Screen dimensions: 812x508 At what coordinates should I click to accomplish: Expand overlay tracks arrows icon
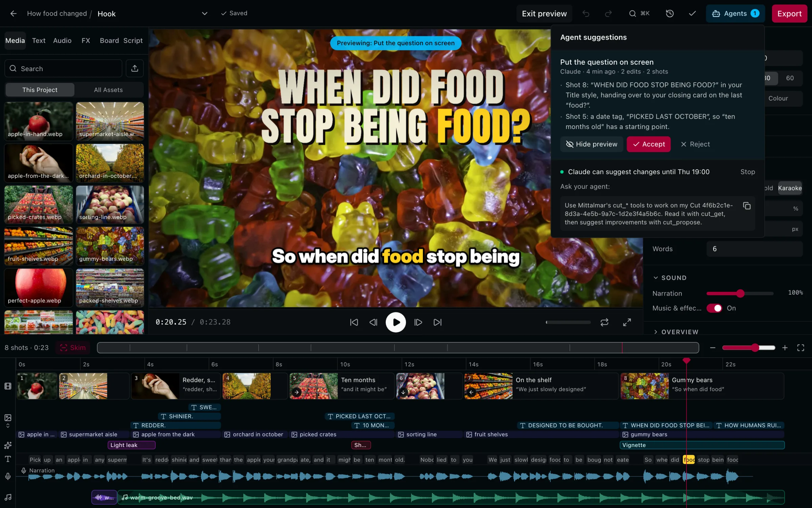pos(8,426)
